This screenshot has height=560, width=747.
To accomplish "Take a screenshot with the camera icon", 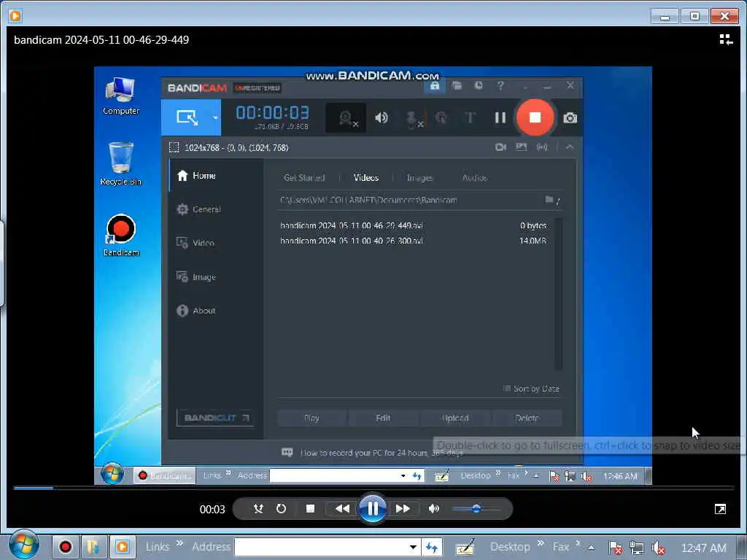I will pyautogui.click(x=570, y=117).
